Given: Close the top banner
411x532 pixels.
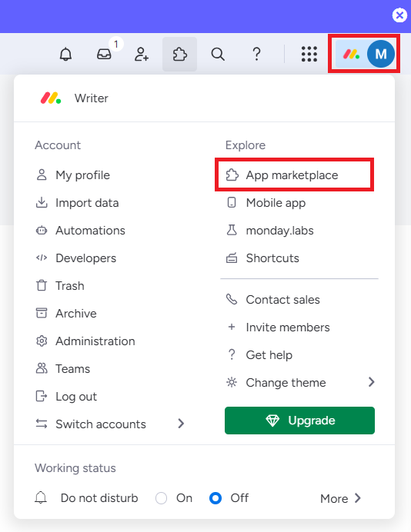Looking at the screenshot, I should (399, 15).
